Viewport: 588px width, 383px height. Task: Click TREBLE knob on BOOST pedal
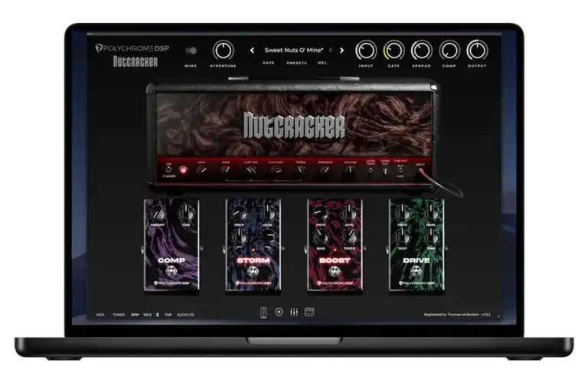pyautogui.click(x=349, y=237)
